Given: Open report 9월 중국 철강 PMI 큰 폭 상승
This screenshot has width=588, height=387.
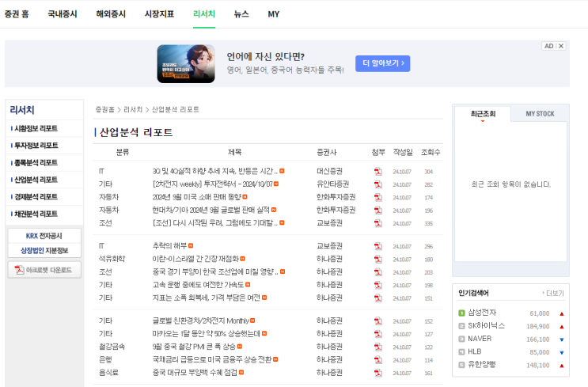Looking at the screenshot, I should pos(194,347).
